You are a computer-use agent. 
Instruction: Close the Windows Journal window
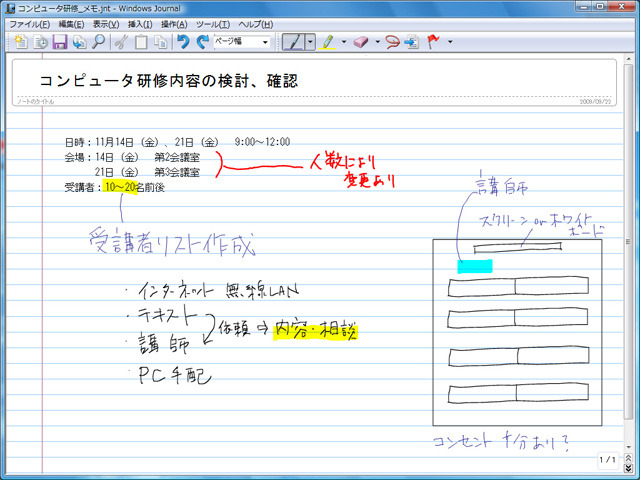pos(622,6)
